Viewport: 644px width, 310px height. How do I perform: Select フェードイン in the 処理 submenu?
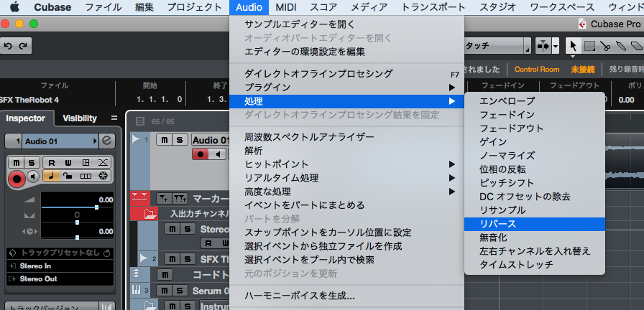(535, 114)
